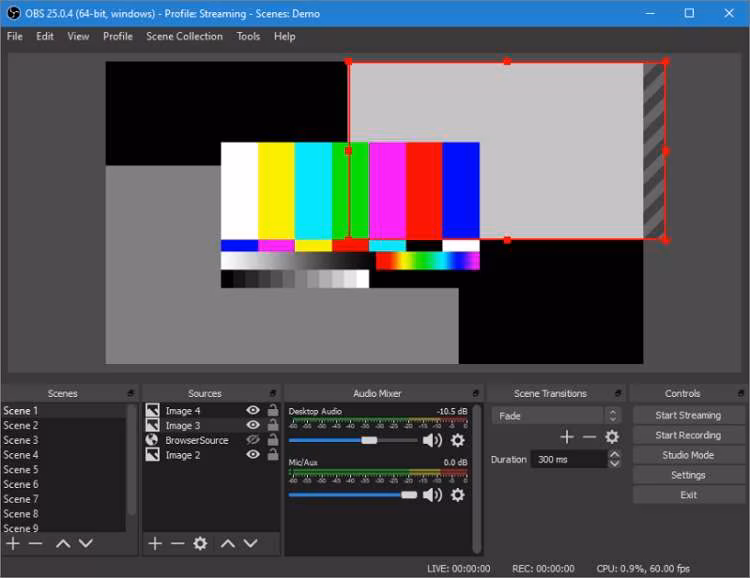Undock the Audio Mixer panel

point(475,393)
